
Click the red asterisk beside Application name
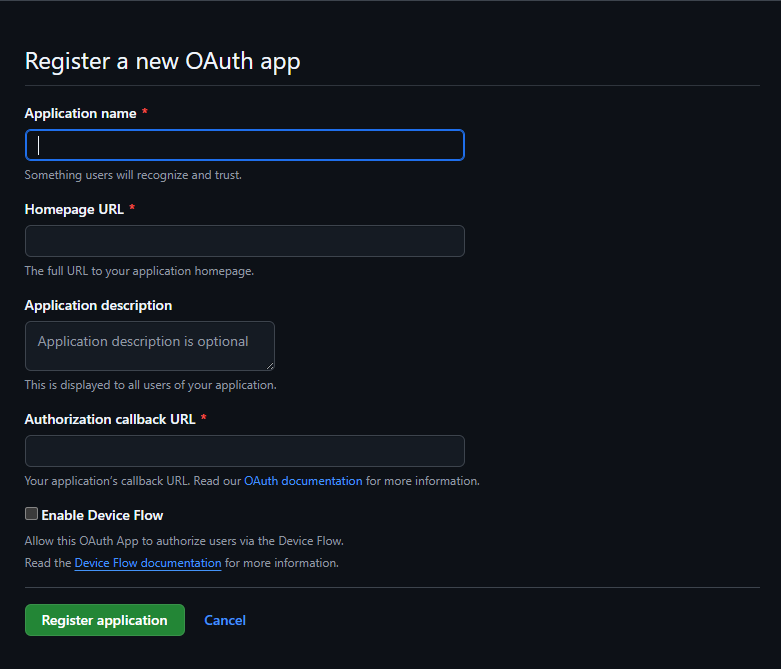click(x=144, y=112)
